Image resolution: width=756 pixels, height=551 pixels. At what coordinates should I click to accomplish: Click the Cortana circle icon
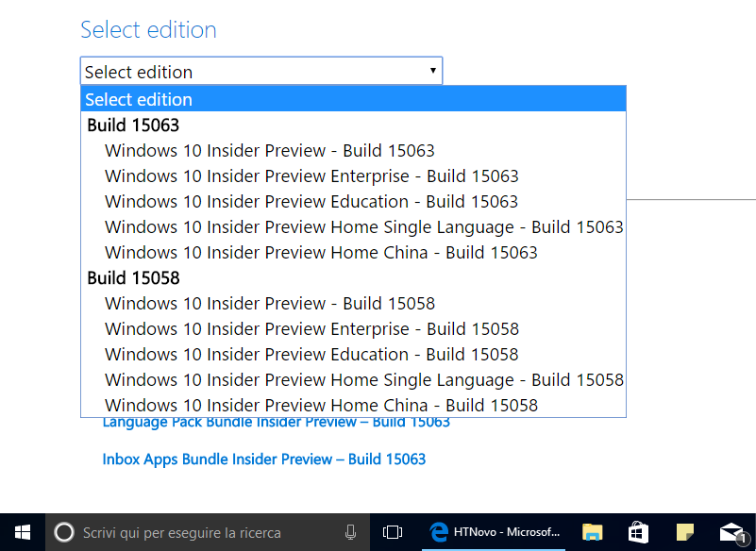coord(63,533)
